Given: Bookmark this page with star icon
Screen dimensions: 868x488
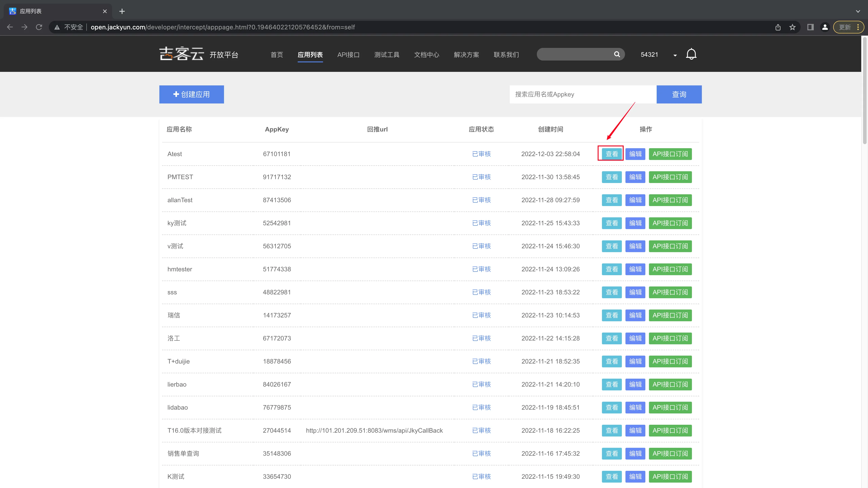Looking at the screenshot, I should click(x=792, y=27).
